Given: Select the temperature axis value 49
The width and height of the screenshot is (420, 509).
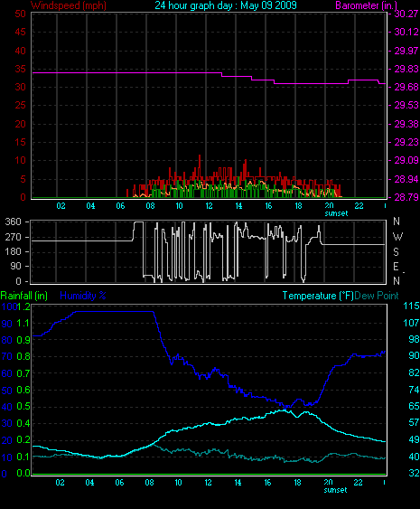Looking at the screenshot, I should 414,439.
